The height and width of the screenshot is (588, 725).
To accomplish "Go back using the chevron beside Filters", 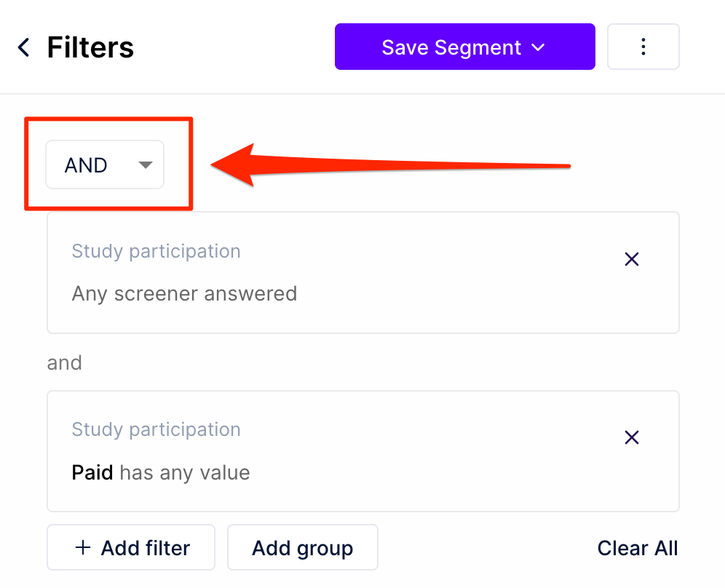I will click(x=23, y=47).
